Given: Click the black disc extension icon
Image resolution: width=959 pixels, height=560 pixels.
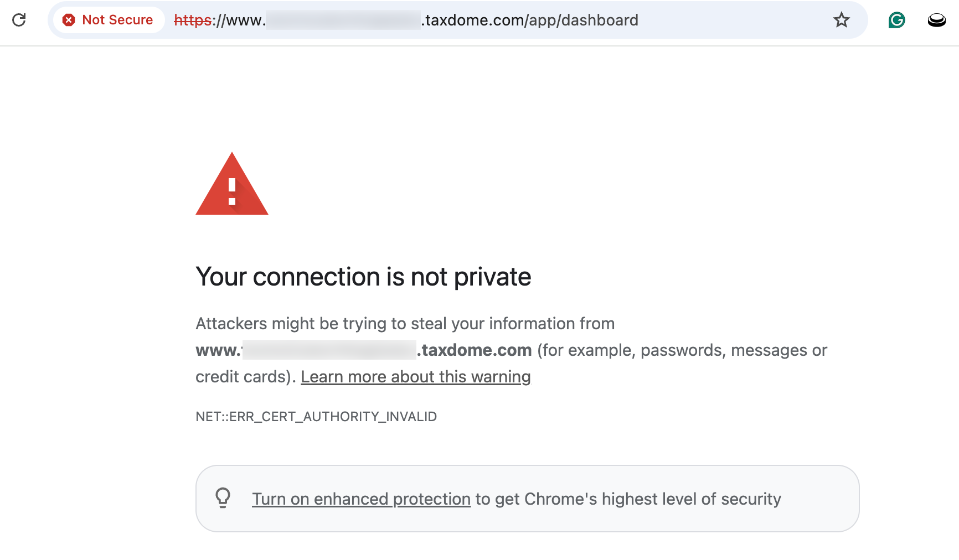Looking at the screenshot, I should point(936,20).
